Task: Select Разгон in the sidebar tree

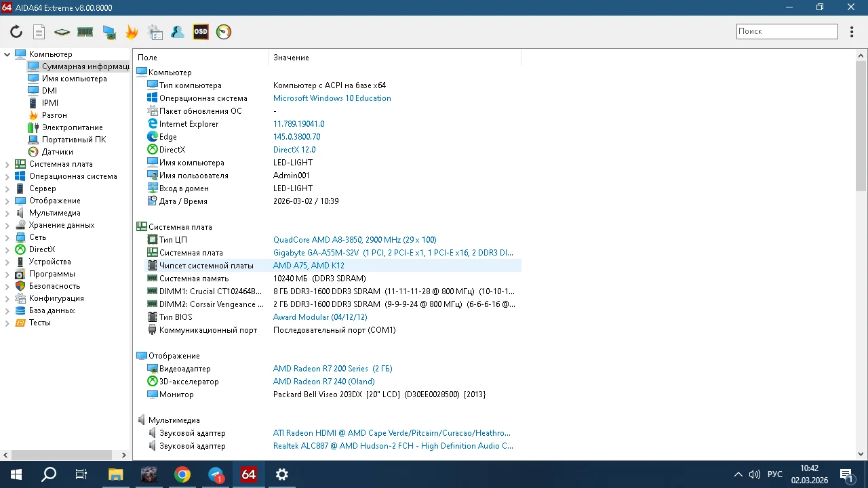Action: pos(54,115)
